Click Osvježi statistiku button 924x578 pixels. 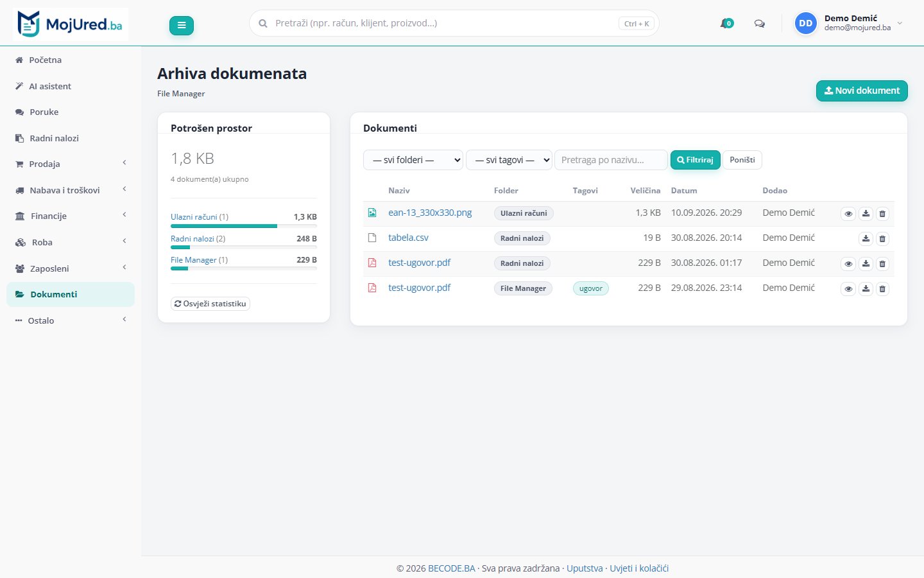click(x=210, y=304)
